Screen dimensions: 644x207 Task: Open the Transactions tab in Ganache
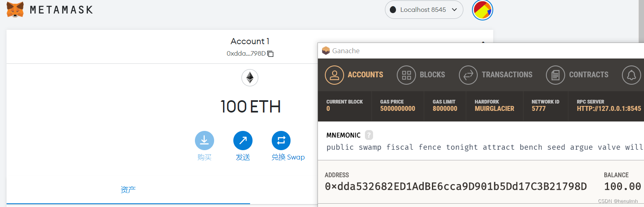(496, 75)
